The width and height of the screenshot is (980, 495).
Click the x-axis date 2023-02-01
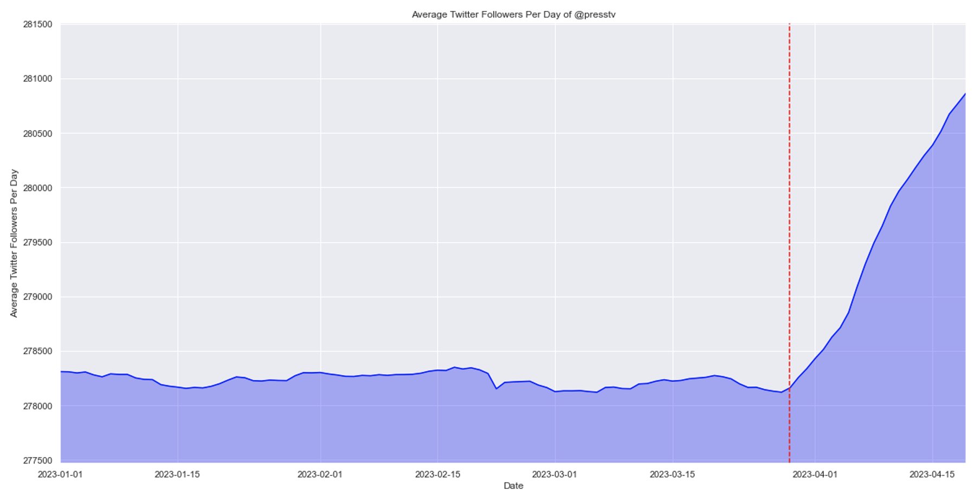(320, 474)
